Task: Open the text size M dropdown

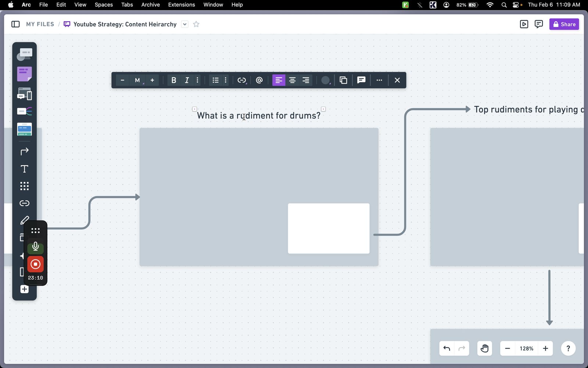Action: [x=137, y=80]
